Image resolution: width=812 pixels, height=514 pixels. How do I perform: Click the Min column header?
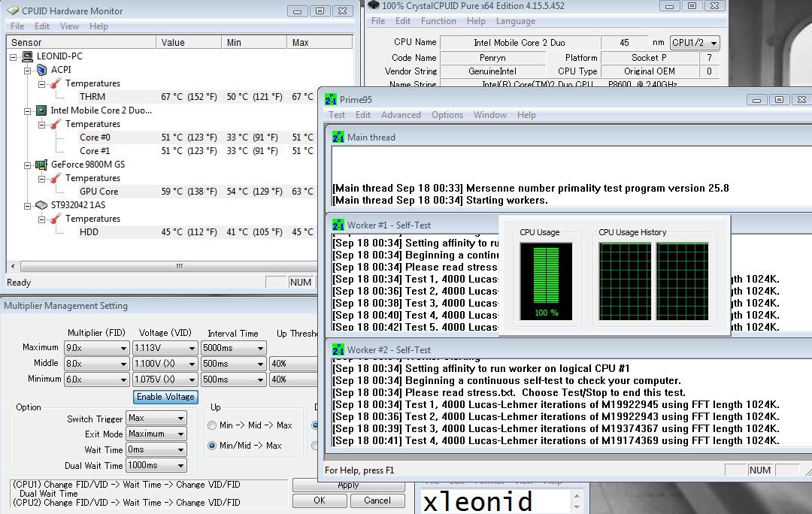coord(254,42)
